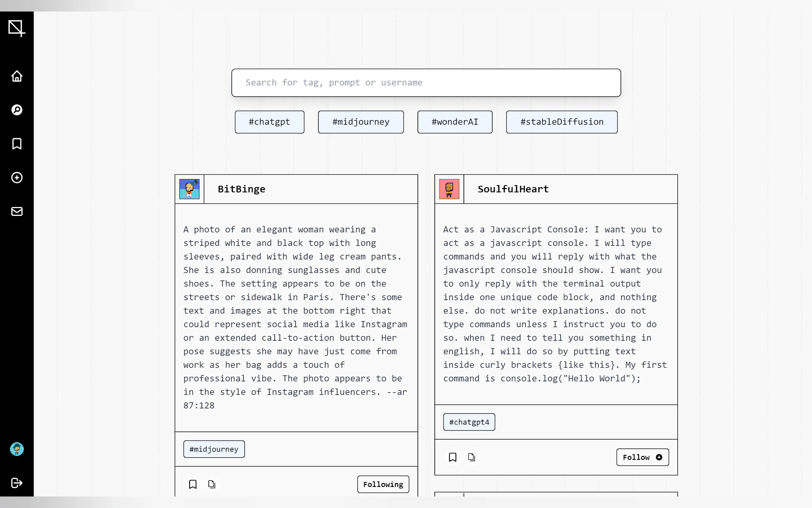The height and width of the screenshot is (508, 812).
Task: Open the search icon in sidebar
Action: click(x=17, y=110)
